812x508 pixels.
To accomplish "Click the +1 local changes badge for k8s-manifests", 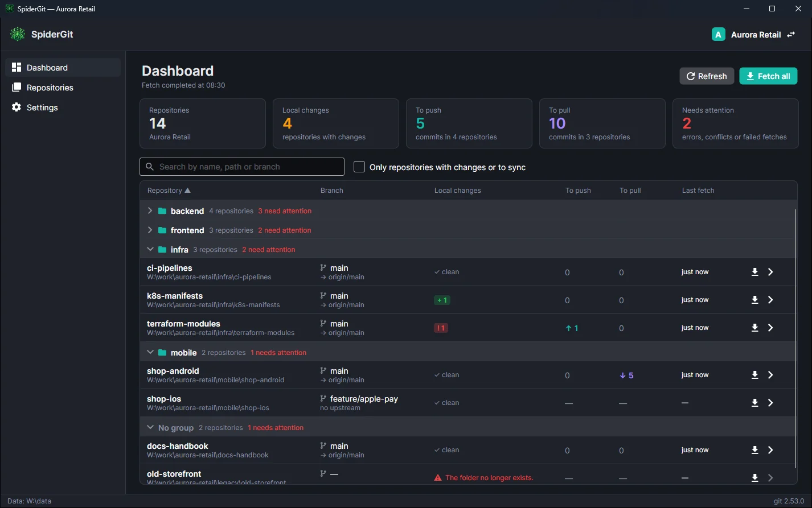I will click(442, 300).
